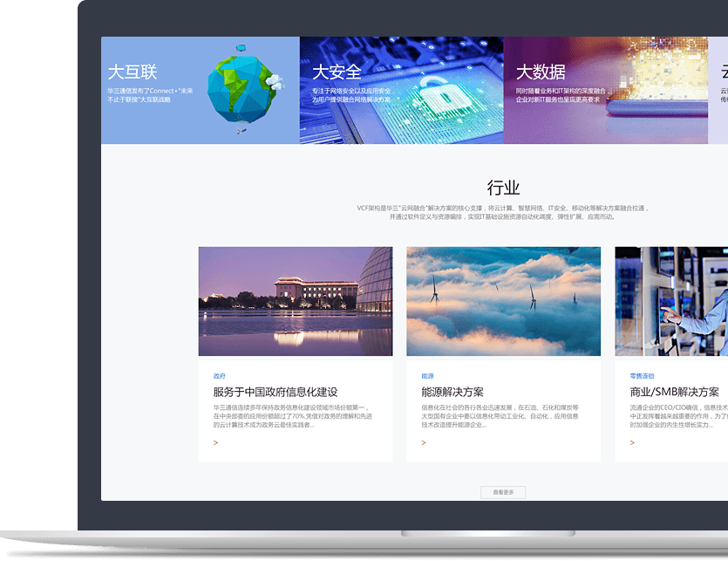
Task: Click the red arrow link on the 政府 card
Action: click(216, 442)
